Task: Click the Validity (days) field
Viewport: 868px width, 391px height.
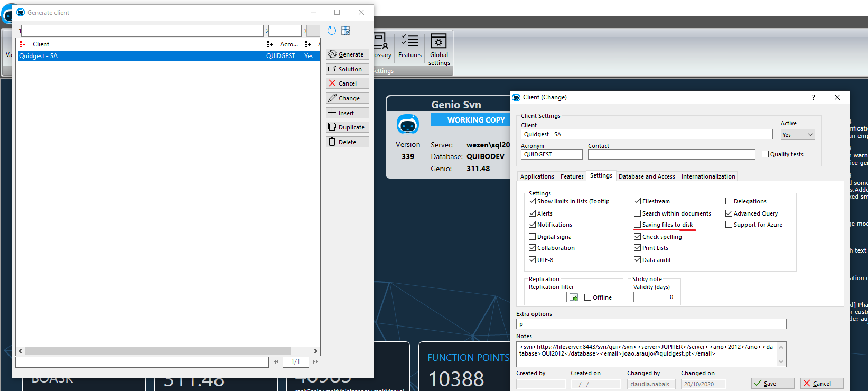Action: (655, 297)
